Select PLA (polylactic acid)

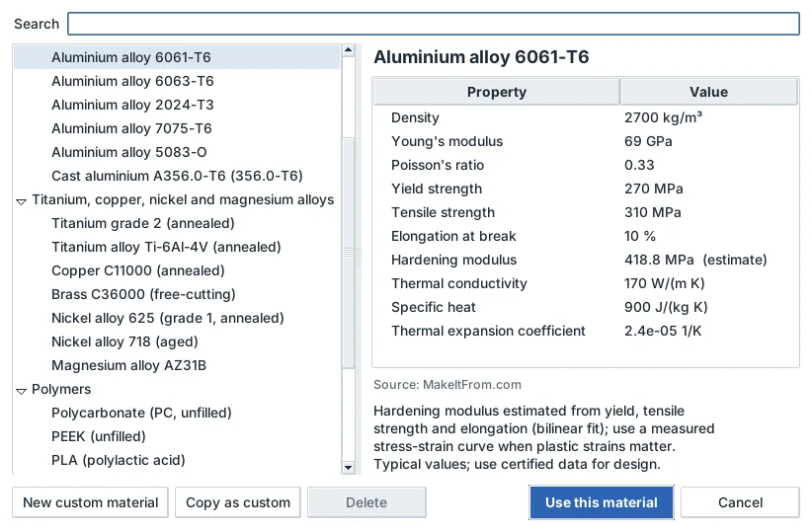177,460
